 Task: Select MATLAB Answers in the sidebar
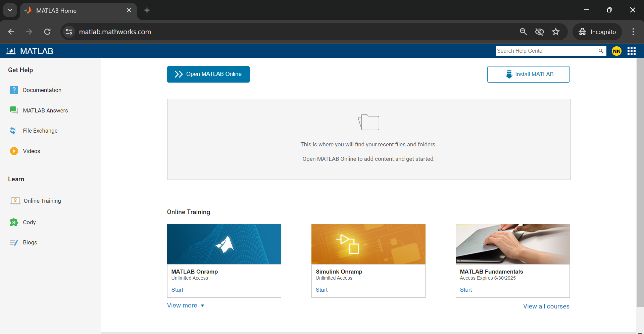45,110
